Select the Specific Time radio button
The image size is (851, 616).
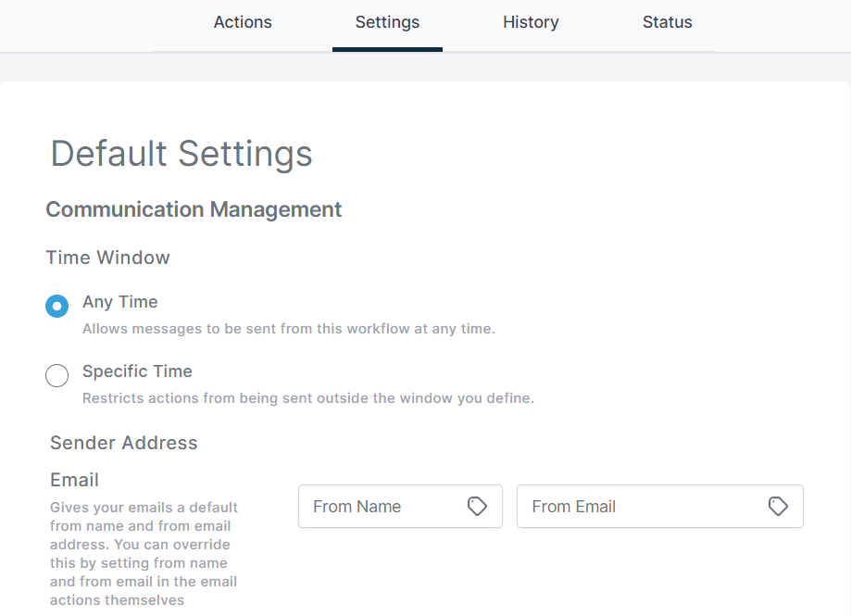click(x=57, y=375)
